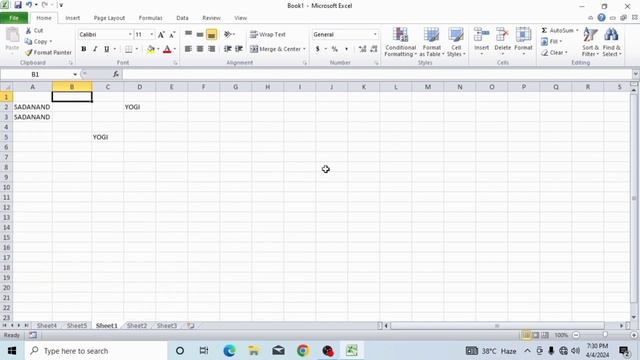
Task: Switch to the Insert ribbon tab
Action: point(73,18)
